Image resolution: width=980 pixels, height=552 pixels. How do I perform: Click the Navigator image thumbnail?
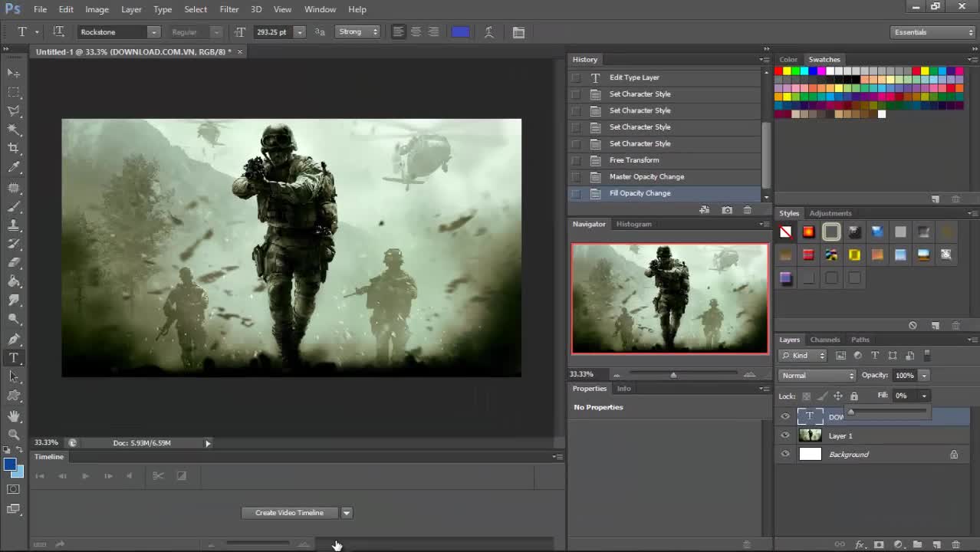coord(669,298)
